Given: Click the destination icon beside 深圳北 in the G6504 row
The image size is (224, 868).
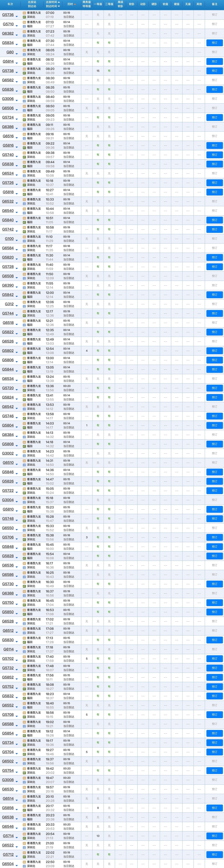Looking at the screenshot, I should [x=24, y=866].
